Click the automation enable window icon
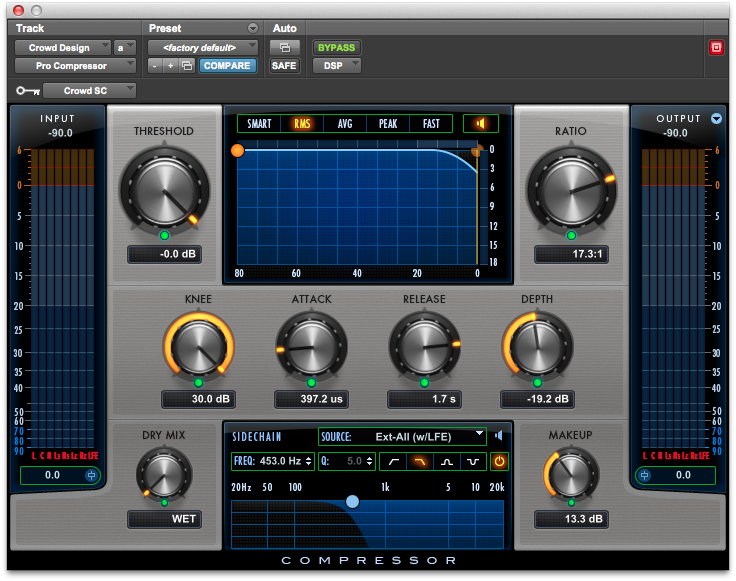This screenshot has width=736, height=581. click(284, 47)
